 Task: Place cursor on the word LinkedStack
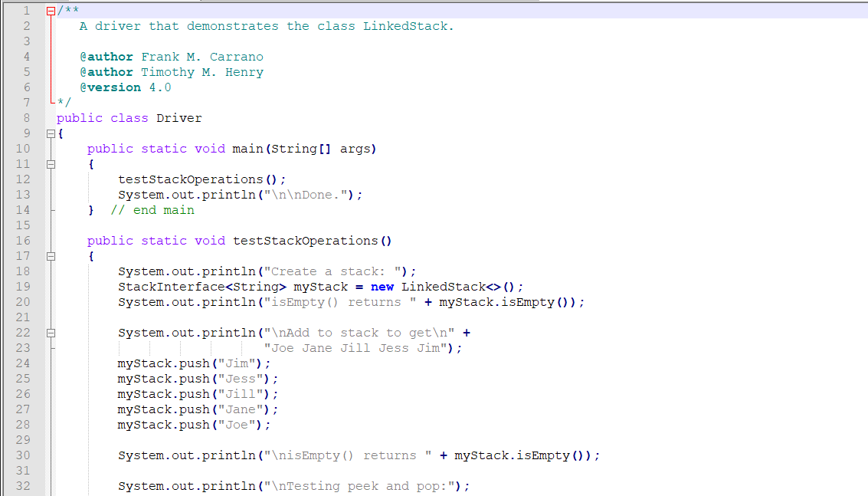[407, 25]
